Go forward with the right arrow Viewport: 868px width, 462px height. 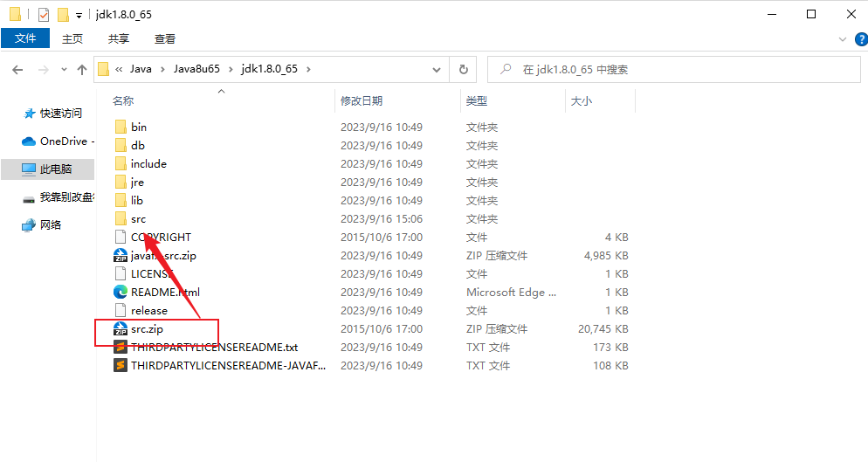coord(43,69)
